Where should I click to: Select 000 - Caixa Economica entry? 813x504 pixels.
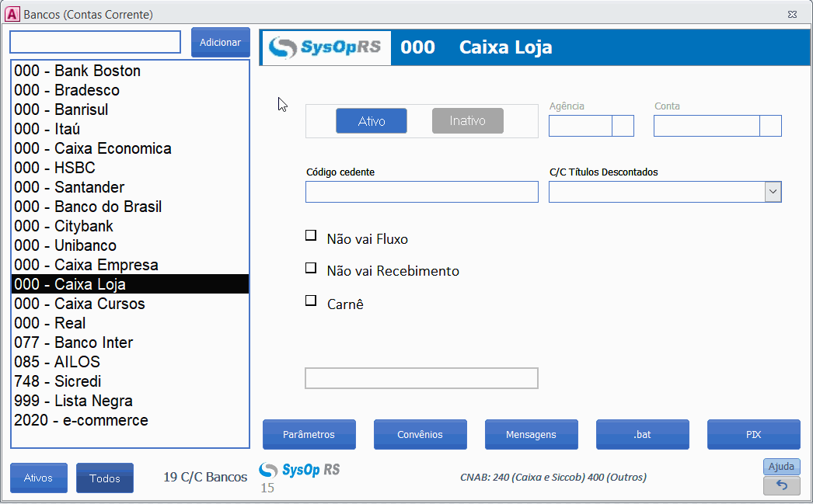tap(130, 148)
